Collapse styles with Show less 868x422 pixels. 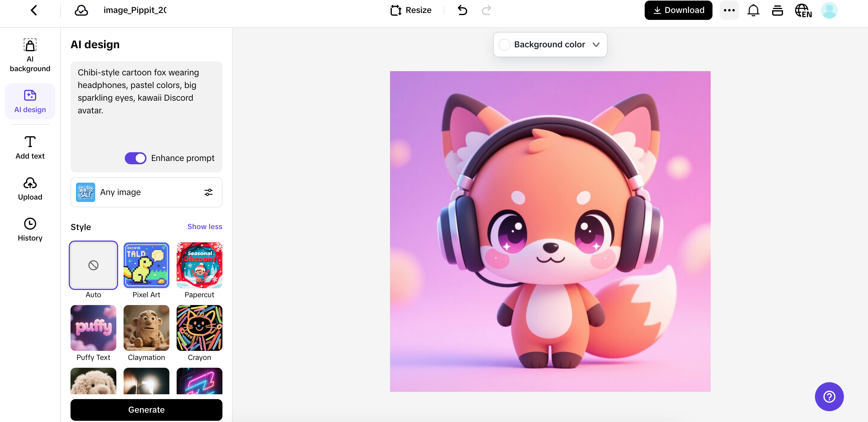tap(204, 226)
